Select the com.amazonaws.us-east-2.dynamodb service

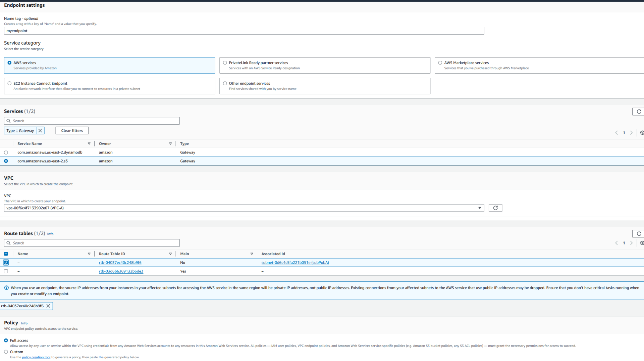tap(6, 152)
